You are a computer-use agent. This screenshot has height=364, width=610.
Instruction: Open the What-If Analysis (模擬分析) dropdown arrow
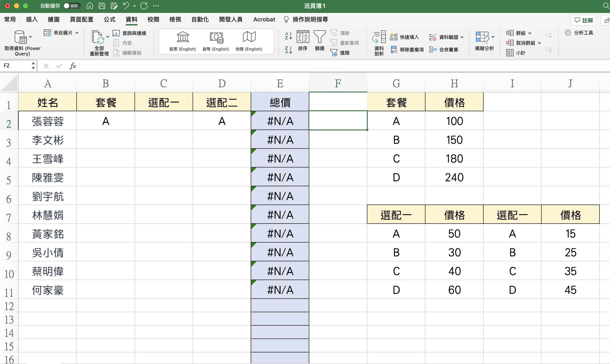pos(493,37)
